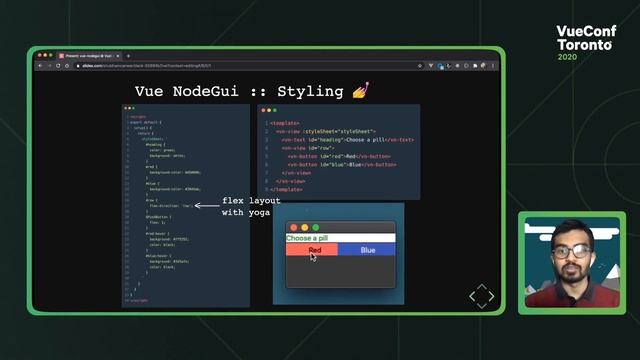Go back with the browser back arrow

click(x=40, y=66)
